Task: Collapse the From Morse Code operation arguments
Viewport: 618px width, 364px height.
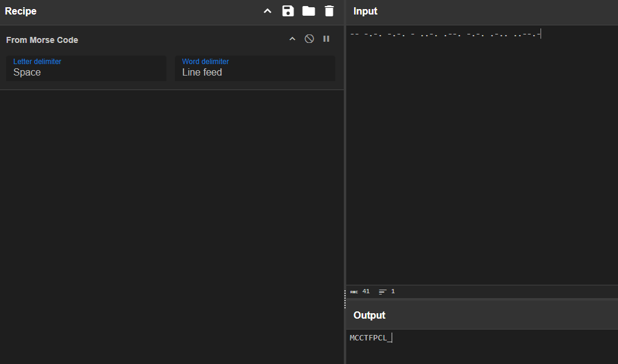Action: tap(292, 39)
